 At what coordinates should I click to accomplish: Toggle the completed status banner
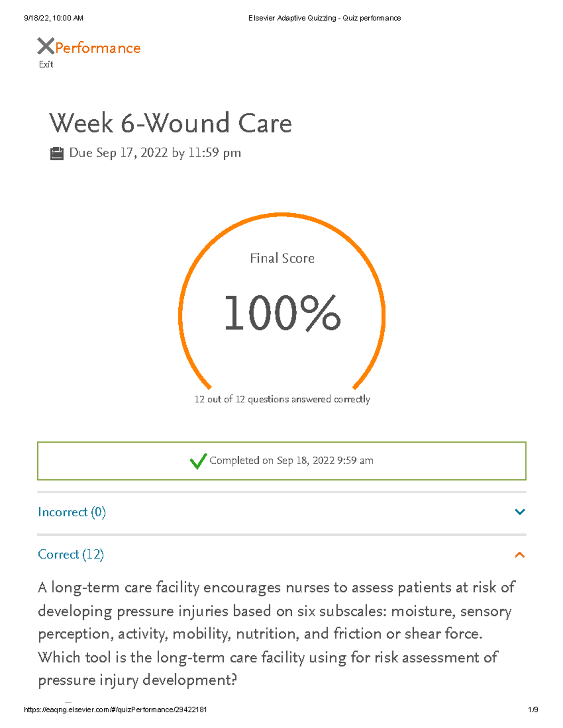(281, 461)
